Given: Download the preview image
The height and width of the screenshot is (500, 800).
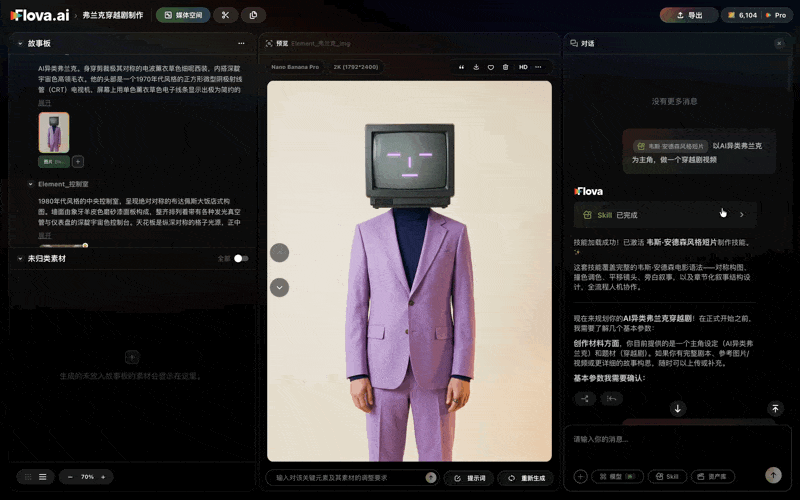Looking at the screenshot, I should pyautogui.click(x=476, y=67).
